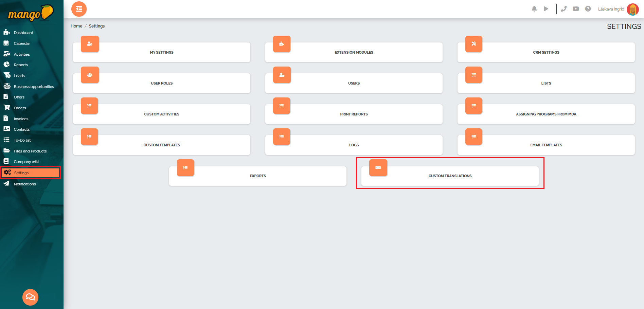Screen dimensions: 644x309
Task: Click the Email Templates tile icon
Action: click(474, 137)
